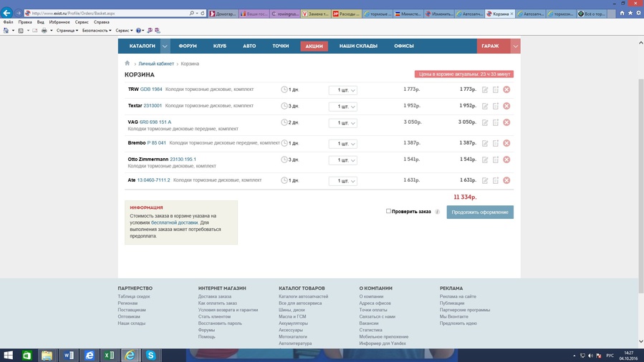Open the browser favorites star icon

630,13
